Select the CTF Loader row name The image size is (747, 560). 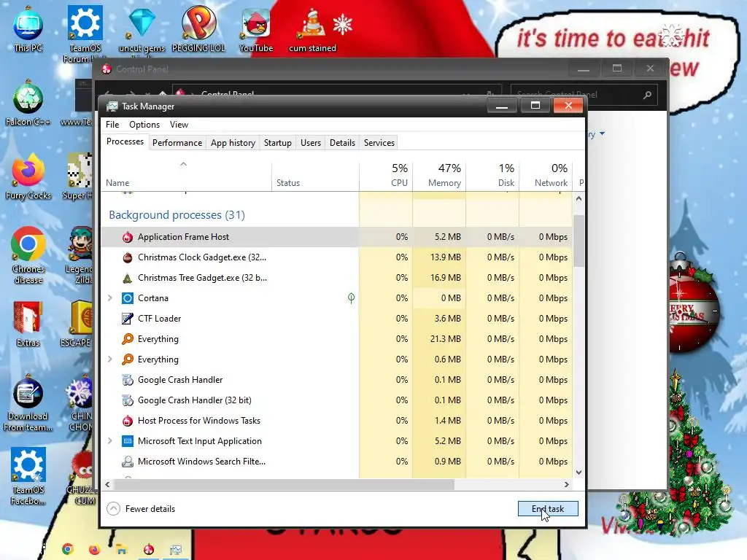pyautogui.click(x=159, y=319)
